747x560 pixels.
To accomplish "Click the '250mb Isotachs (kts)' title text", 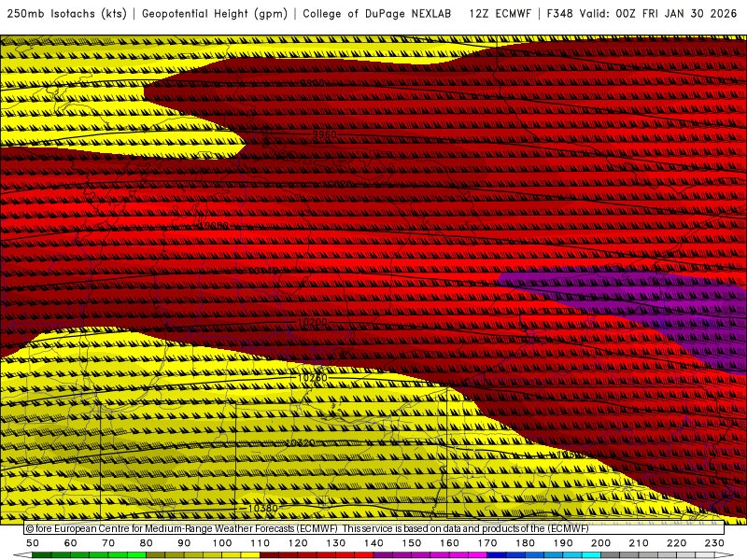I will [66, 14].
